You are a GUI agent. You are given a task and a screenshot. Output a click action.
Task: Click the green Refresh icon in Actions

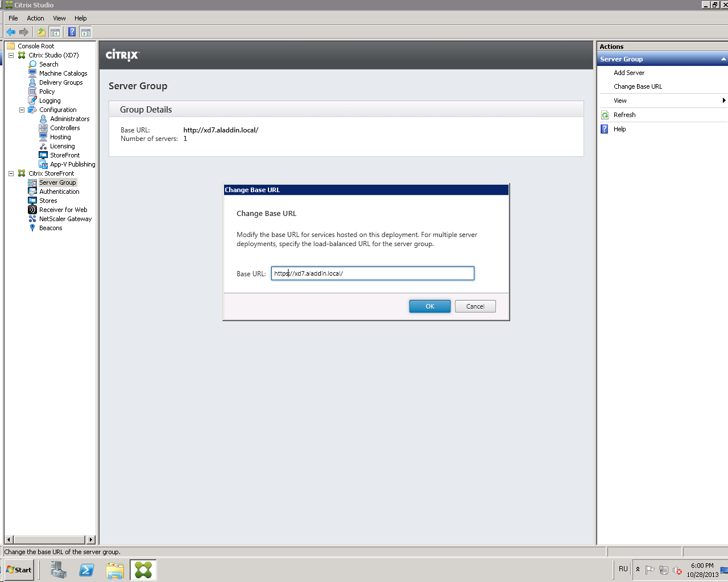tap(605, 115)
